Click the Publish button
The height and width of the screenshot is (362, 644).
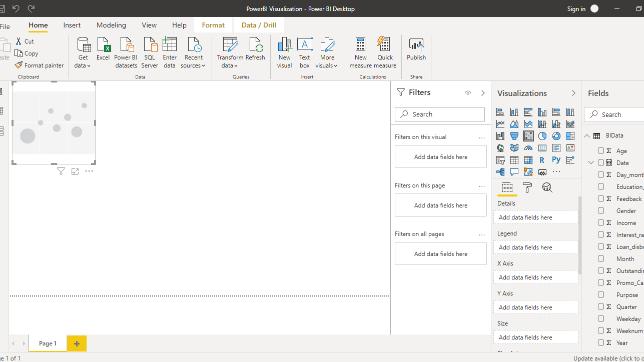click(416, 50)
